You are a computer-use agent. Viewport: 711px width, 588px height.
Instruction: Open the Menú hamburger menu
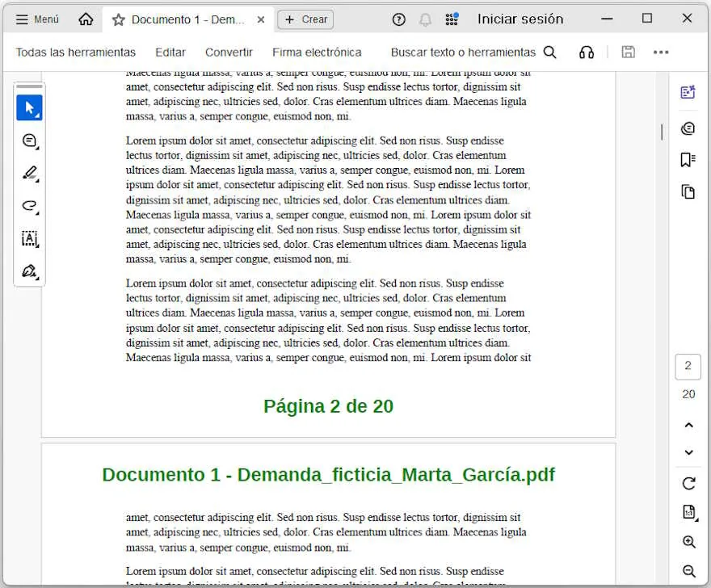[37, 19]
